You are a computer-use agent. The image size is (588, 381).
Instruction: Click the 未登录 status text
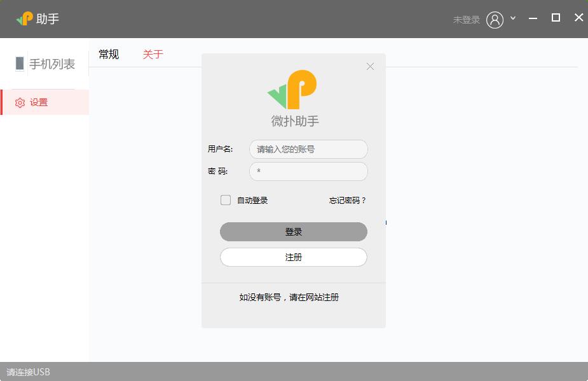466,20
